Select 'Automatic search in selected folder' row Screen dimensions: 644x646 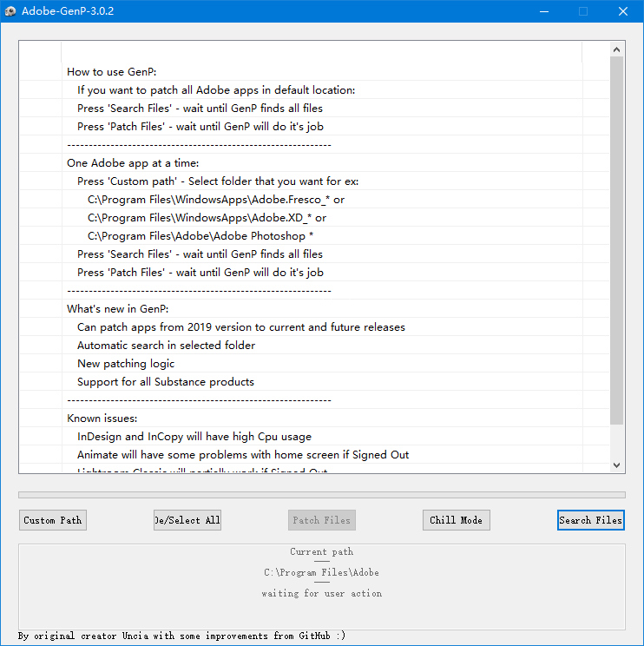(314, 346)
